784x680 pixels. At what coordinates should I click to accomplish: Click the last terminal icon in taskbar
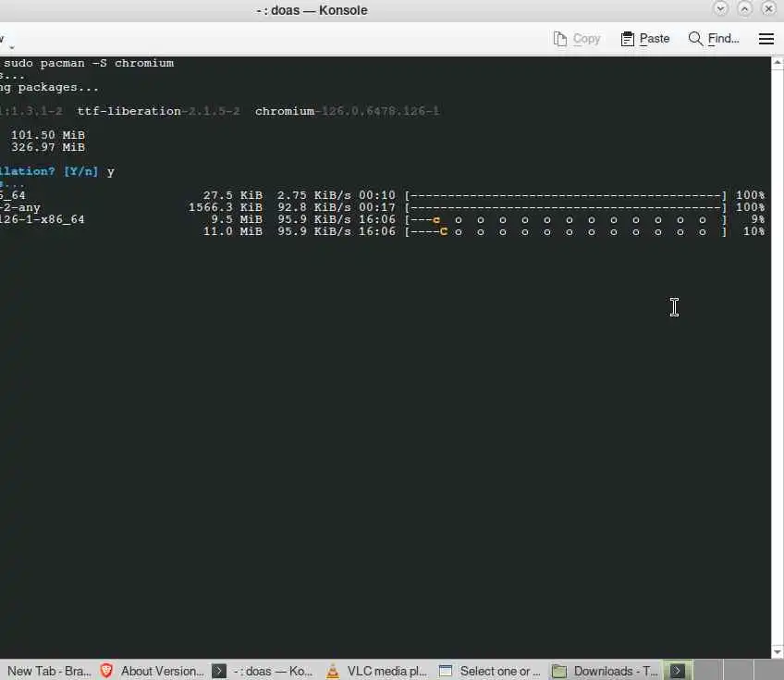(x=678, y=671)
